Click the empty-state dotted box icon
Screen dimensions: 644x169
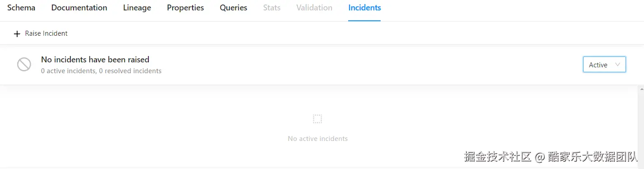click(317, 119)
